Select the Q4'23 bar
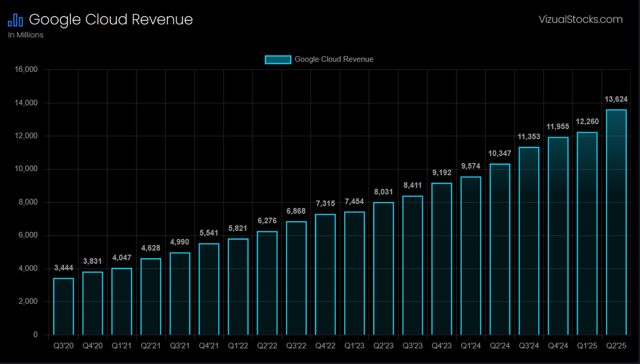The height and width of the screenshot is (364, 640). 442,259
